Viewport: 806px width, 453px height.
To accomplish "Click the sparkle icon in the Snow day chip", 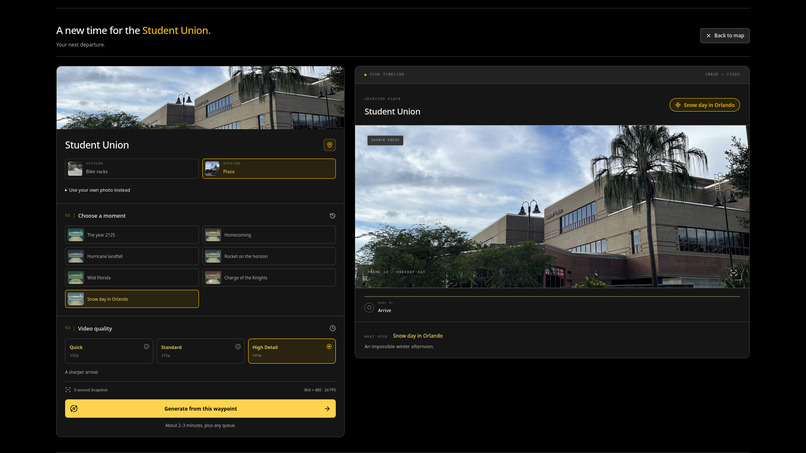I will [x=677, y=105].
